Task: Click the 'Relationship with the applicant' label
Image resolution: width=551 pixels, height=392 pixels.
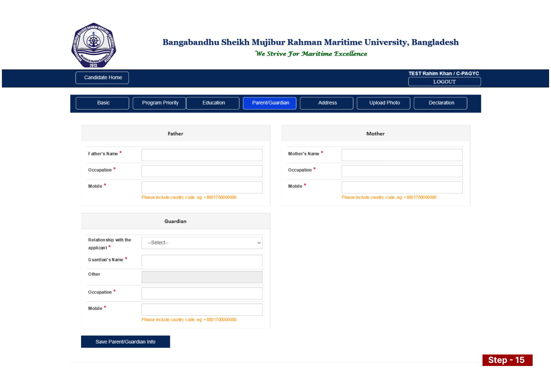Action: (109, 244)
